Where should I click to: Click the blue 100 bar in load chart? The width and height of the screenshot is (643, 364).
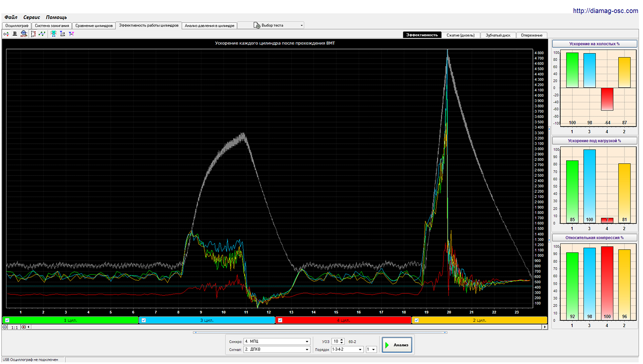pos(589,186)
